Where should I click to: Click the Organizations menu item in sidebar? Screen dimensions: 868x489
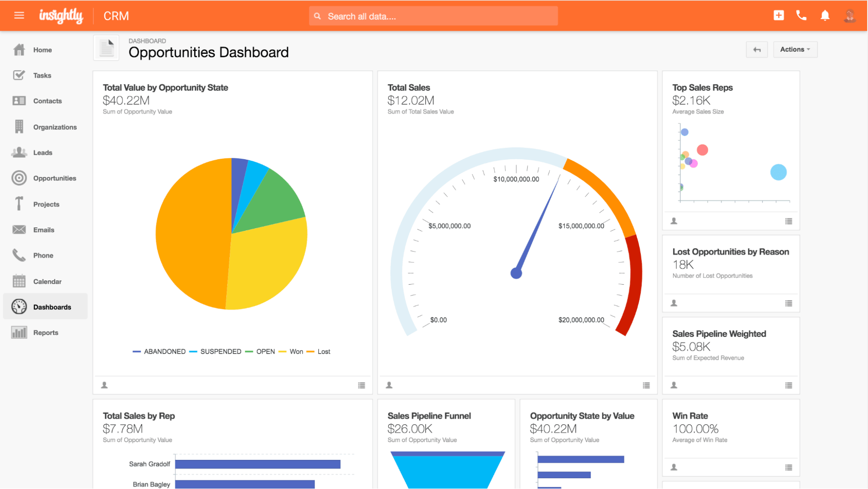point(55,127)
